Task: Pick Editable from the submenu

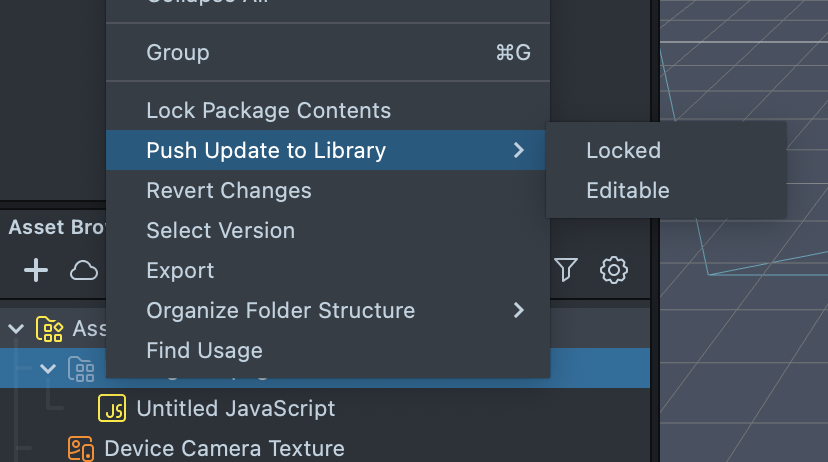Action: pyautogui.click(x=627, y=191)
